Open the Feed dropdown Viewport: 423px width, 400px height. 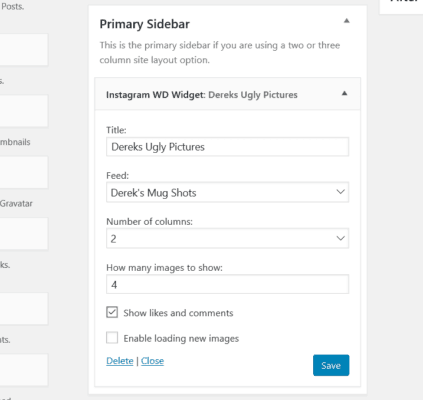point(227,192)
